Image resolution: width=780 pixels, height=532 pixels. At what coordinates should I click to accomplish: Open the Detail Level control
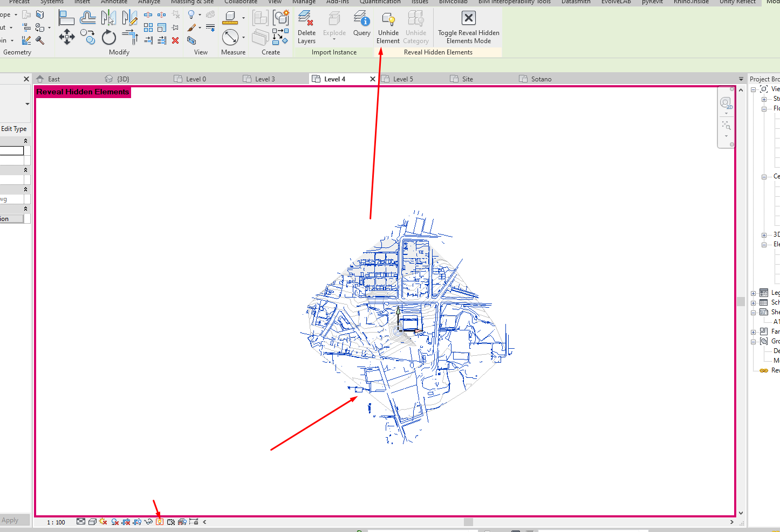[x=81, y=522]
